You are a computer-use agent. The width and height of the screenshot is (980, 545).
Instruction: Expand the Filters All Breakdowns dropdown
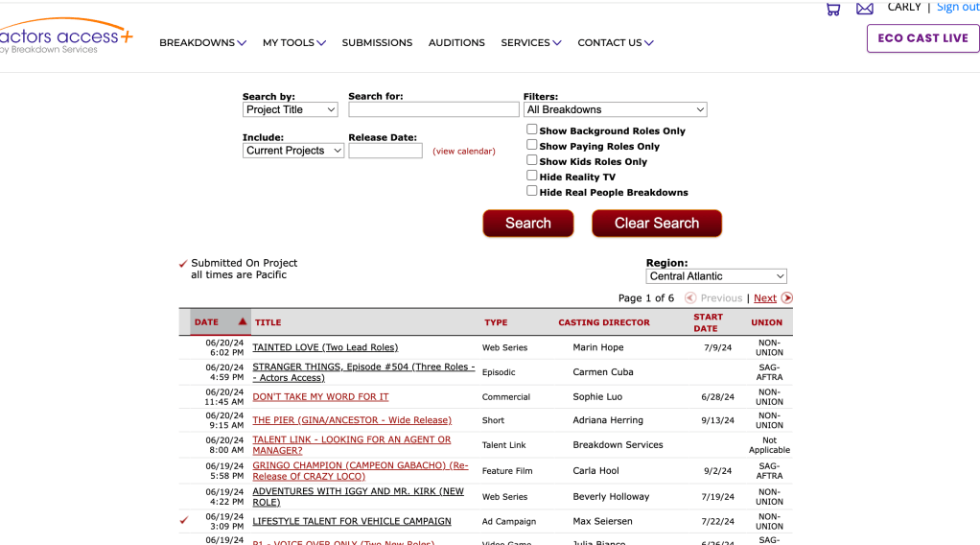(x=615, y=110)
